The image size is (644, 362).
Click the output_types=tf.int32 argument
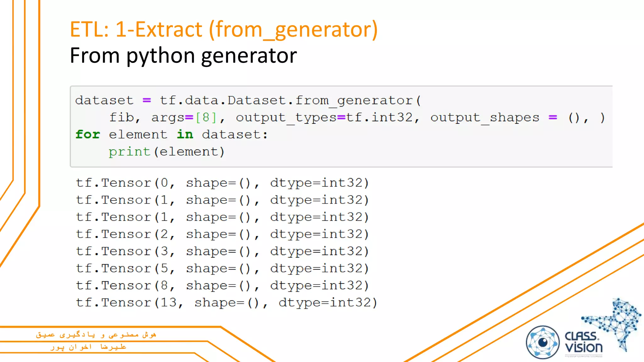click(324, 118)
